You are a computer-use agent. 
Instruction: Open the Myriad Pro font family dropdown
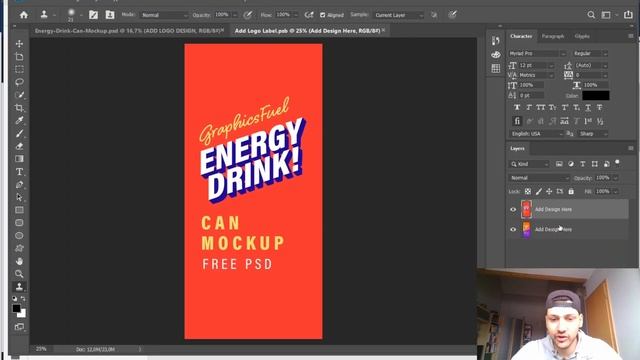pos(537,53)
